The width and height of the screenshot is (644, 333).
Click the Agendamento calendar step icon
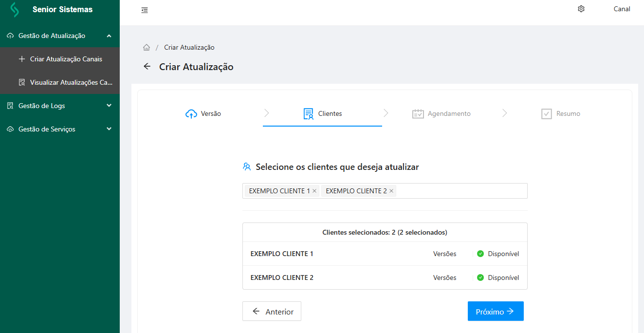click(418, 114)
